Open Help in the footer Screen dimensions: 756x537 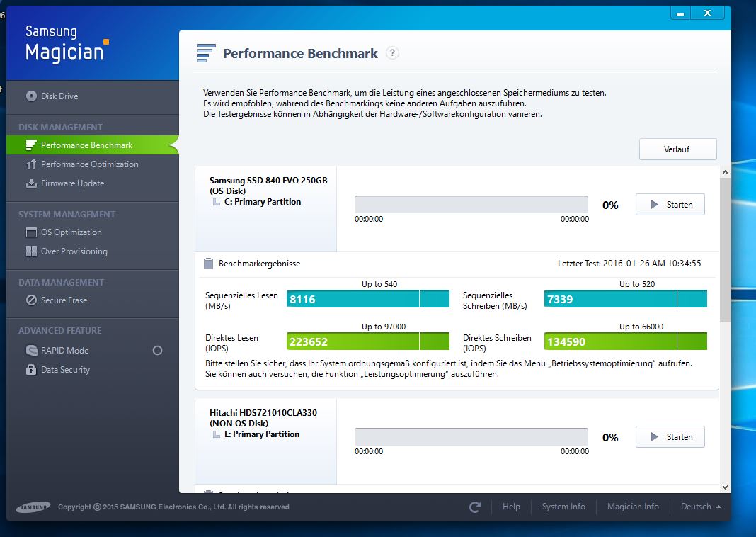click(511, 507)
